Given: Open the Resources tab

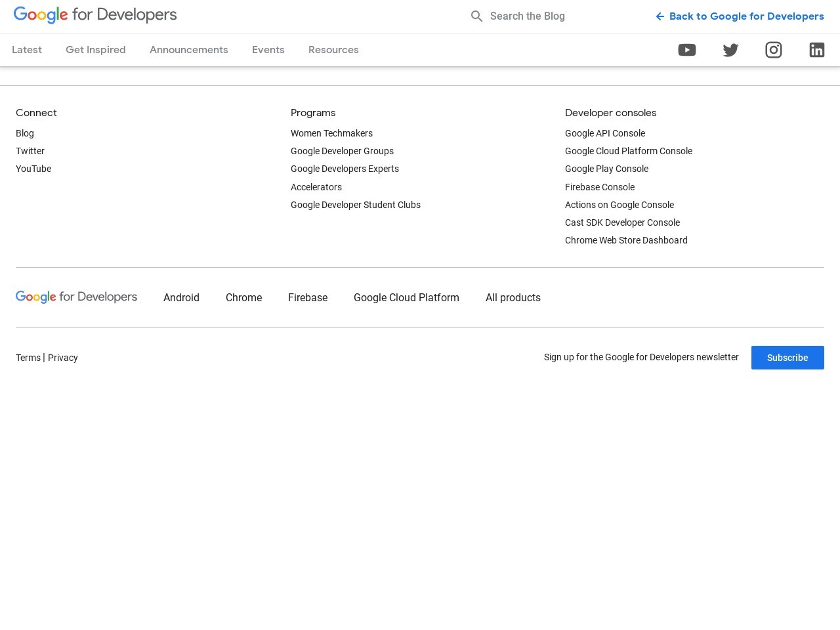Looking at the screenshot, I should click(333, 50).
